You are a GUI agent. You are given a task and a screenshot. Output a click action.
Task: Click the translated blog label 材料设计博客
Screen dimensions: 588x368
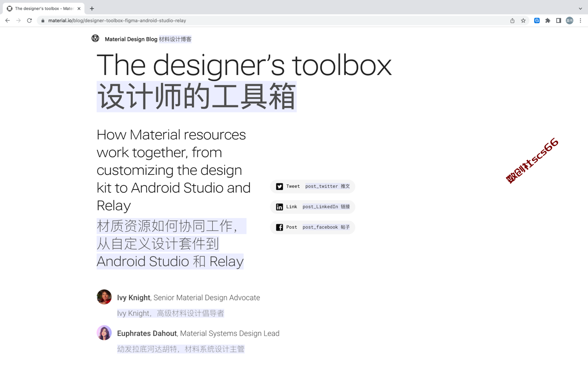[x=175, y=39]
